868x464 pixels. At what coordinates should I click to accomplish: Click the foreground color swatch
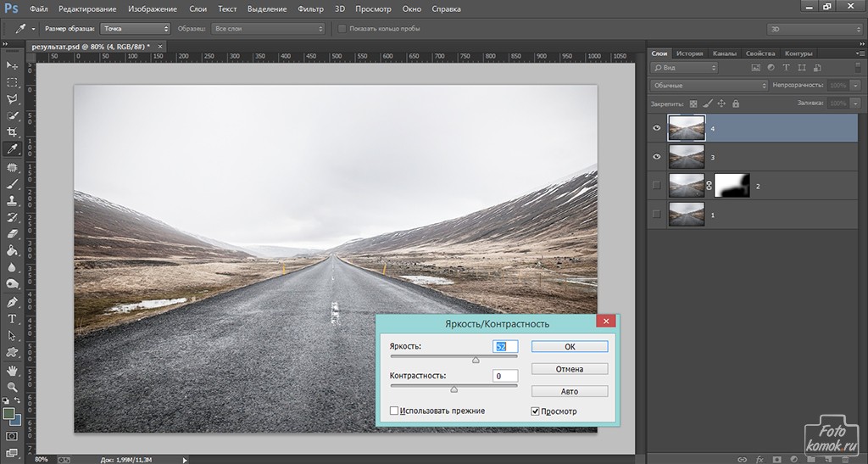point(8,414)
